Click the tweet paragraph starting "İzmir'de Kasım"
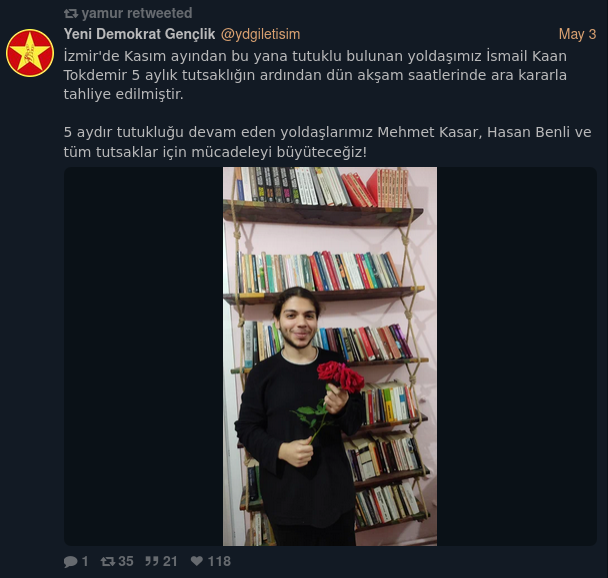 coord(315,75)
